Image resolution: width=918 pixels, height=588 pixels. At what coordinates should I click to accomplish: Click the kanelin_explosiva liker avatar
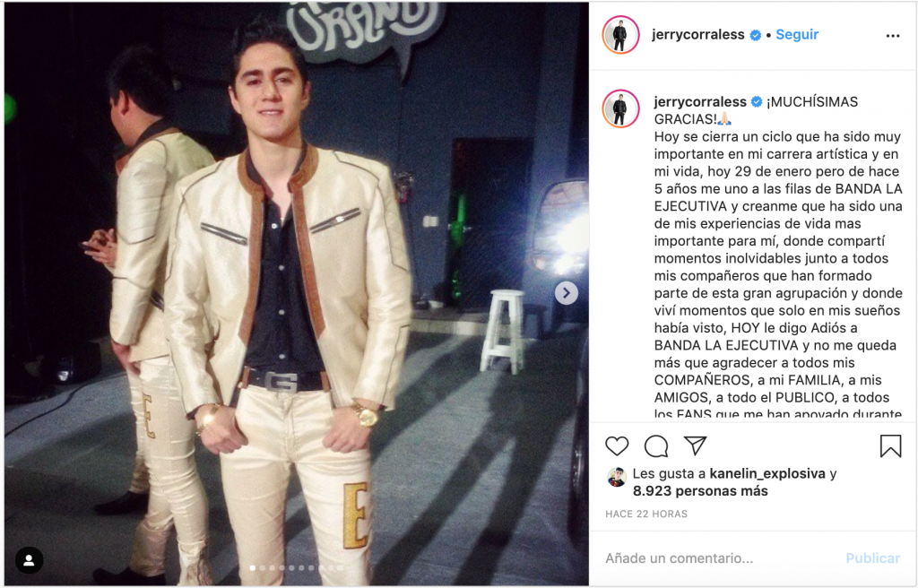617,478
